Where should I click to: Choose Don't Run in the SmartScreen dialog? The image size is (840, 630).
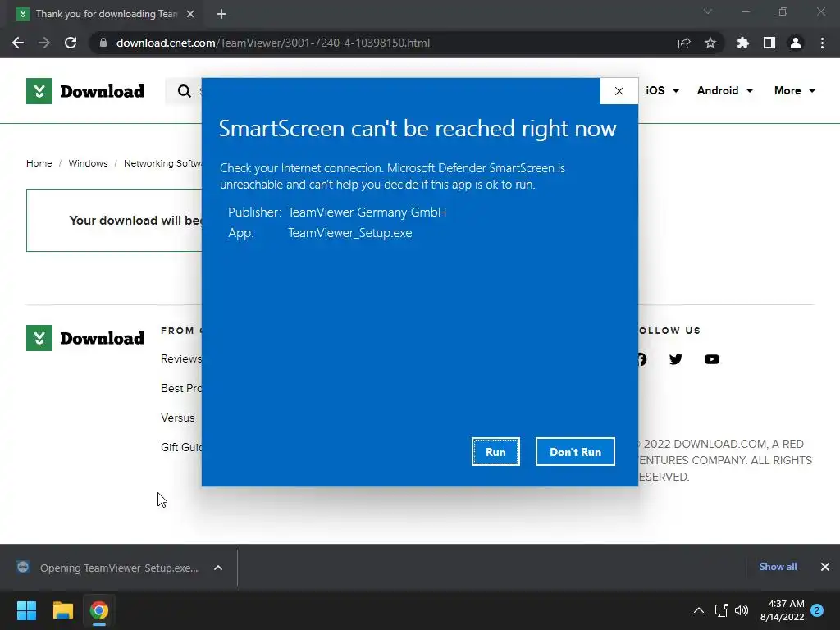point(575,452)
